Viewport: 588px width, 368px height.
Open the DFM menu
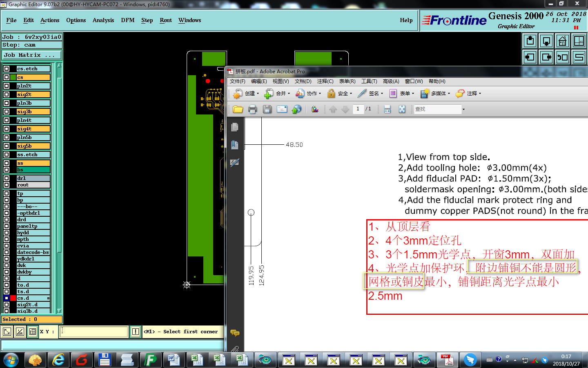coord(128,20)
